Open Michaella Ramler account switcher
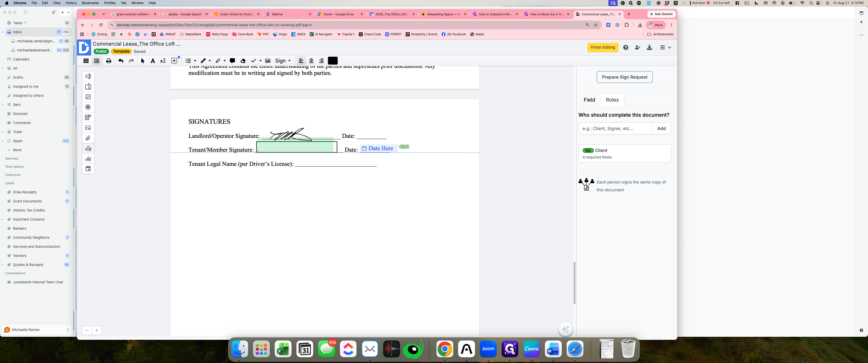 coord(36,330)
